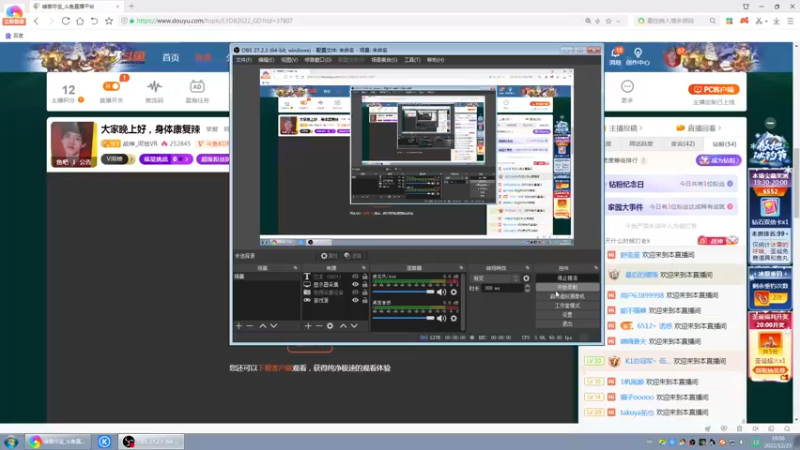Adjust microphone/Aux volume slider
Screen dimensions: 800x450
pos(403,292)
